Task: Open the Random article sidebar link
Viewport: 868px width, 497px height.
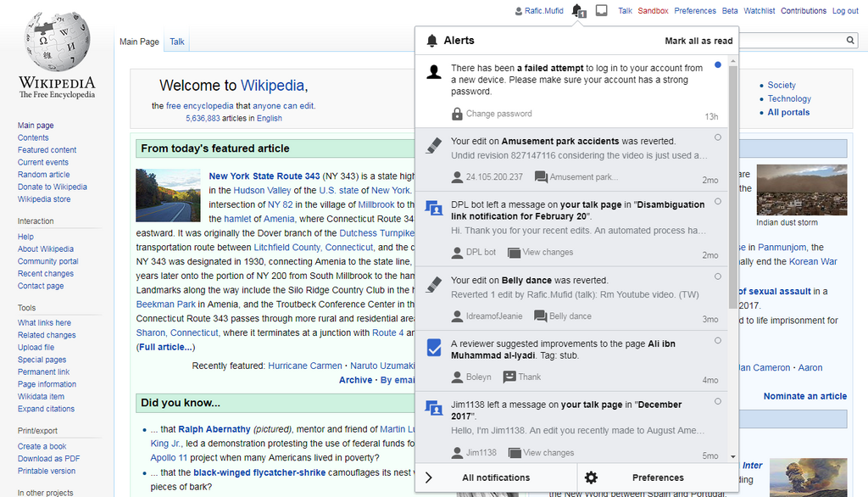Action: [x=44, y=175]
